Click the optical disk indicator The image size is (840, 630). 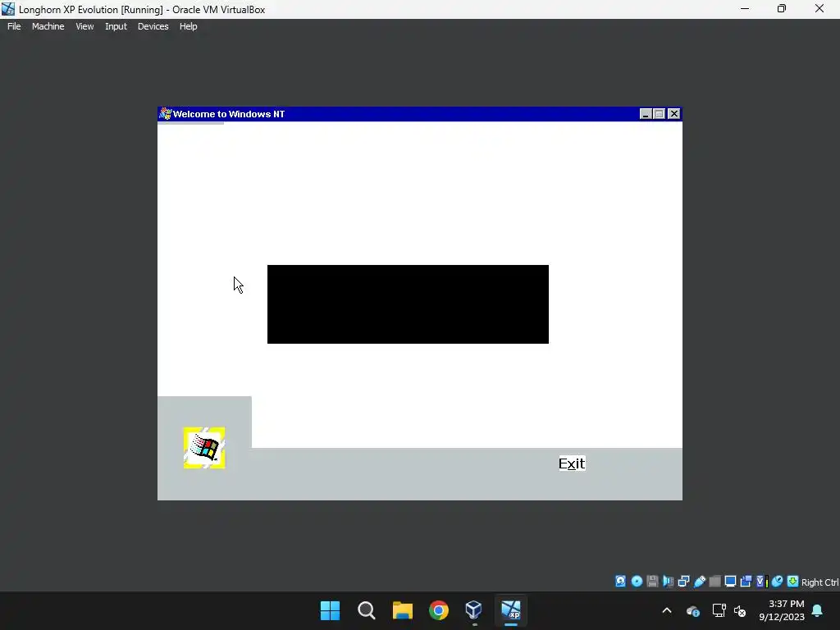click(637, 582)
